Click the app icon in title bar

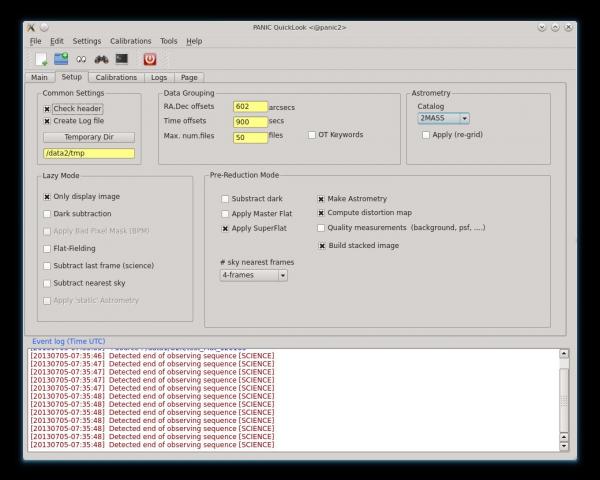[31, 27]
